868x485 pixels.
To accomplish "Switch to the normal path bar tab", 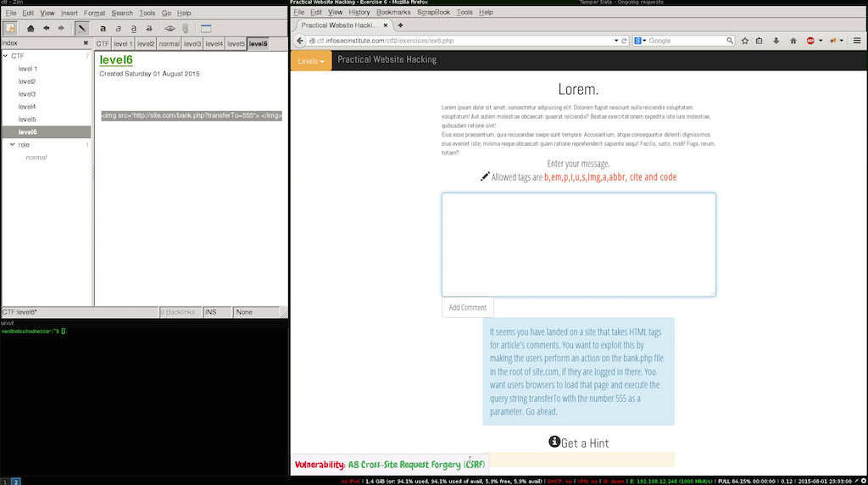I will coord(169,44).
